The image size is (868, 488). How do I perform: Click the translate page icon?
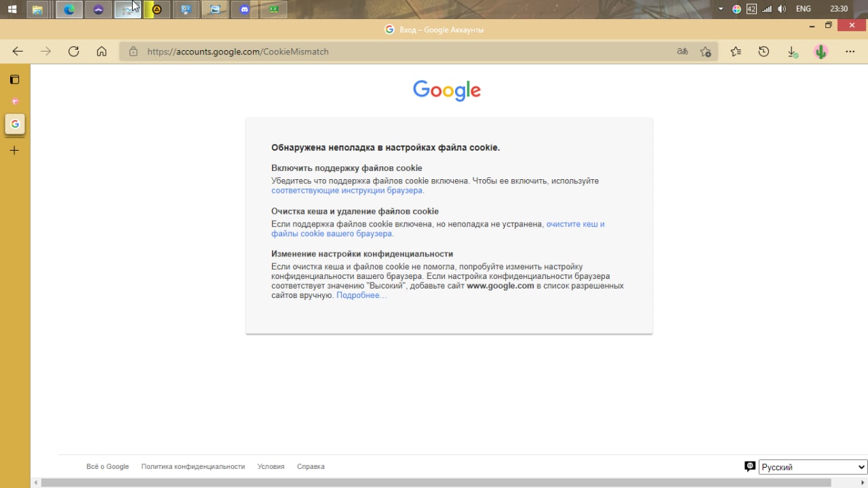click(682, 52)
